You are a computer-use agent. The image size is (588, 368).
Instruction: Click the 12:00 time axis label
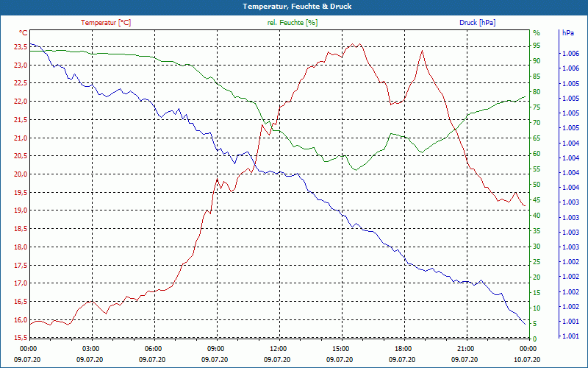(278, 349)
